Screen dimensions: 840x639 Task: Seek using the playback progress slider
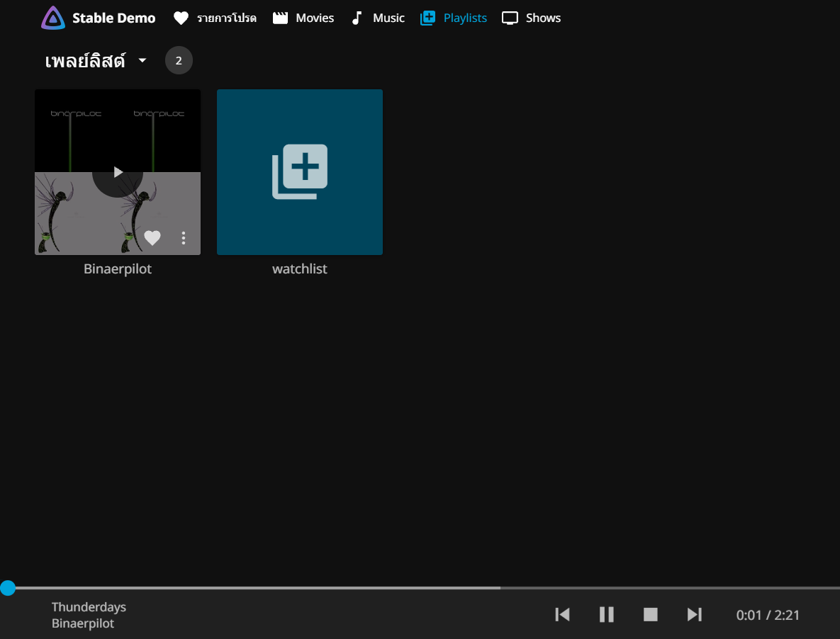pyautogui.click(x=420, y=587)
